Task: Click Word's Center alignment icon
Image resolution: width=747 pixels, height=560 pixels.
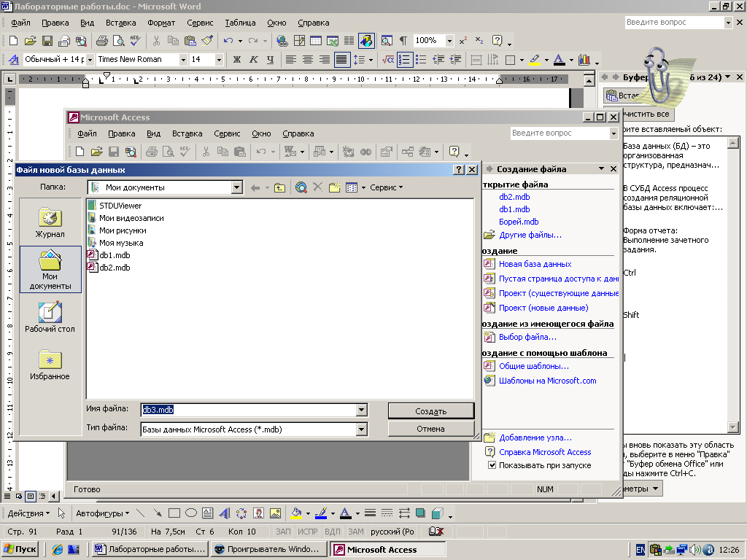Action: click(x=308, y=60)
